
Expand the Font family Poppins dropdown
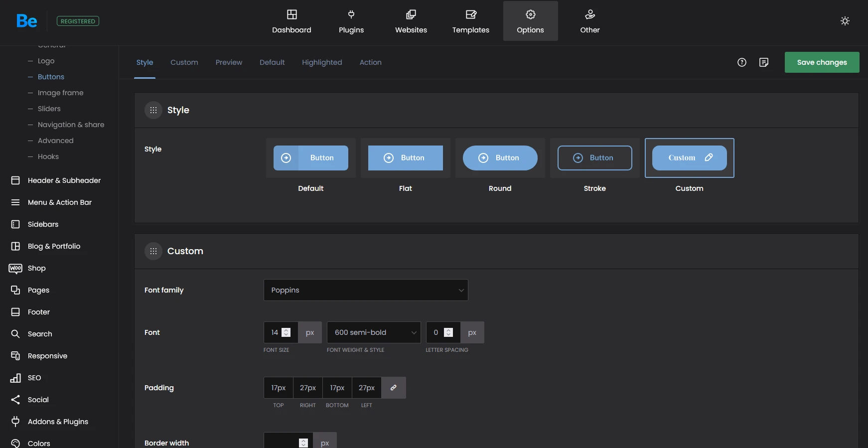(x=365, y=290)
